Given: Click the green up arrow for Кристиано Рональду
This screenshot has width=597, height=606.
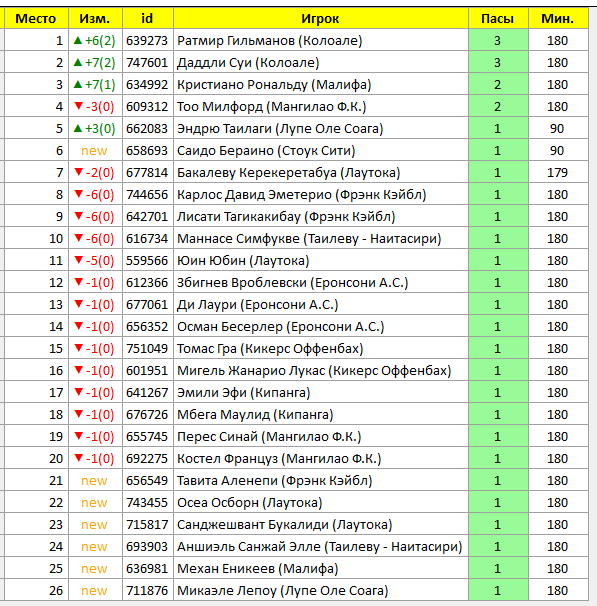Looking at the screenshot, I should point(78,84).
